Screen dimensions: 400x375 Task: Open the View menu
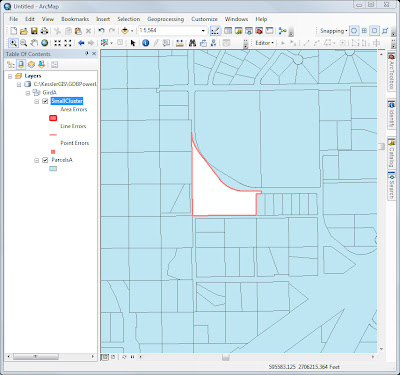(x=48, y=19)
